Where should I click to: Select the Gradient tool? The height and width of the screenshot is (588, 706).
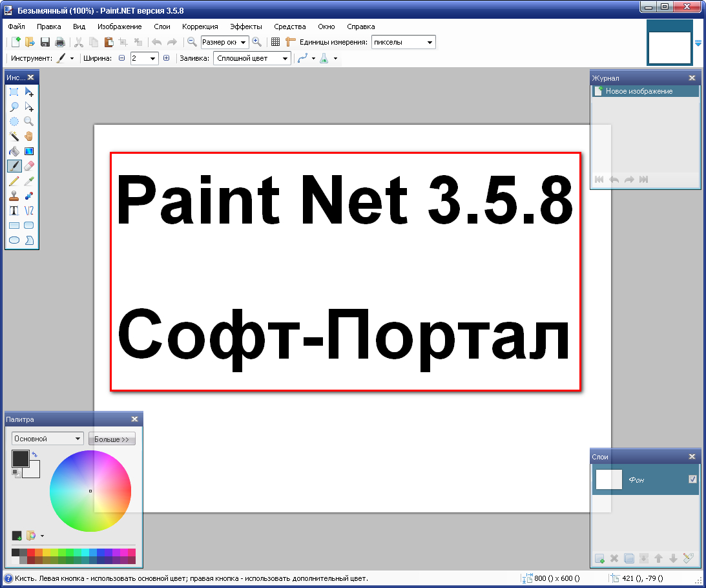click(29, 151)
